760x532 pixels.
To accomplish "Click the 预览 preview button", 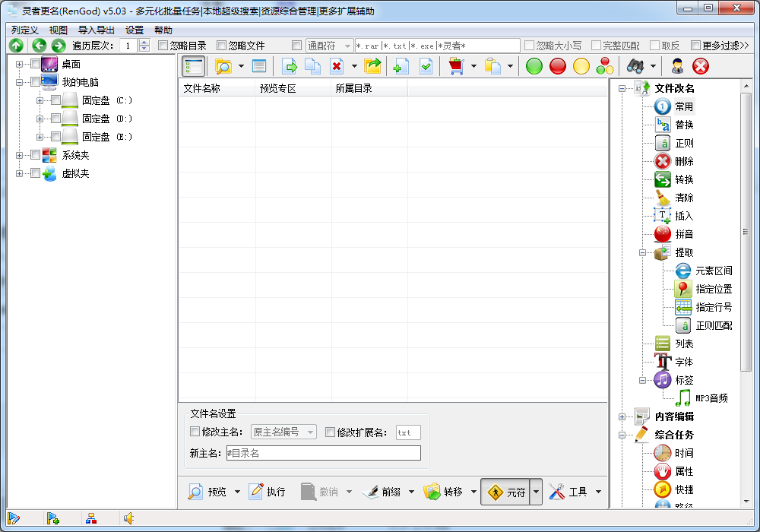I will click(212, 491).
